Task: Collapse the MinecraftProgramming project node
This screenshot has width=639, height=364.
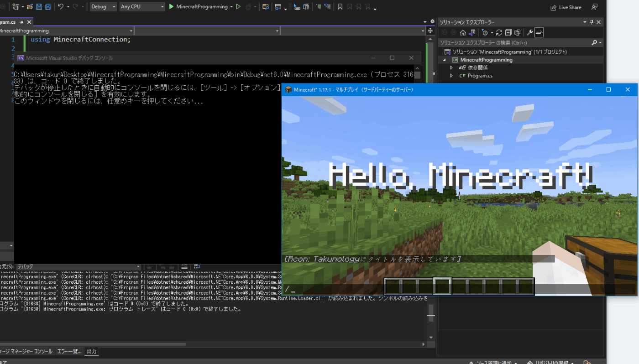Action: point(445,60)
